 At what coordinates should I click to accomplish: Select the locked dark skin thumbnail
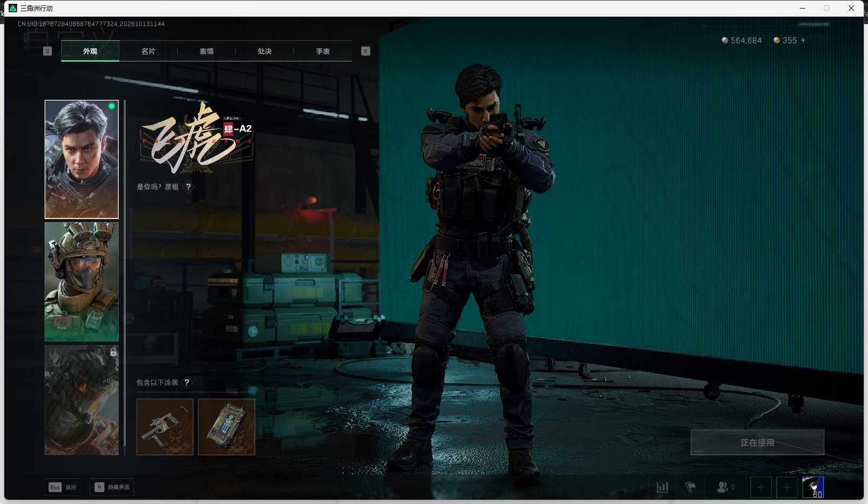coord(82,400)
